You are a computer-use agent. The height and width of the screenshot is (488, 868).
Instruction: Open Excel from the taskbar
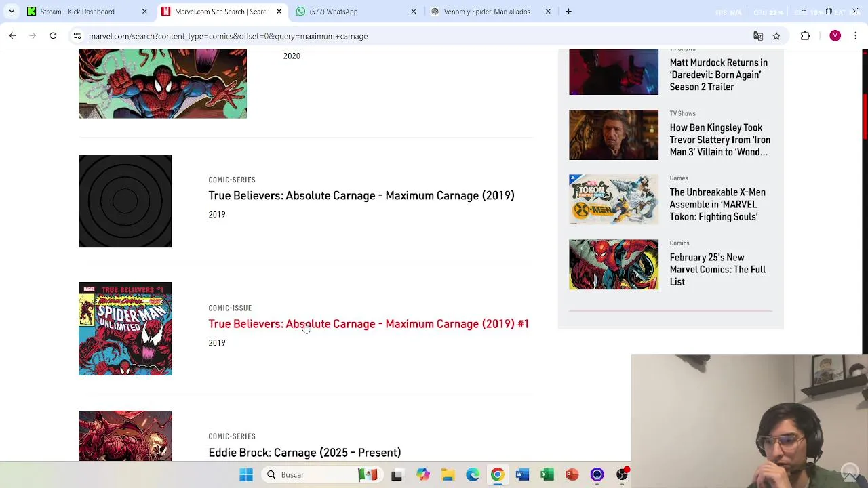(x=547, y=475)
